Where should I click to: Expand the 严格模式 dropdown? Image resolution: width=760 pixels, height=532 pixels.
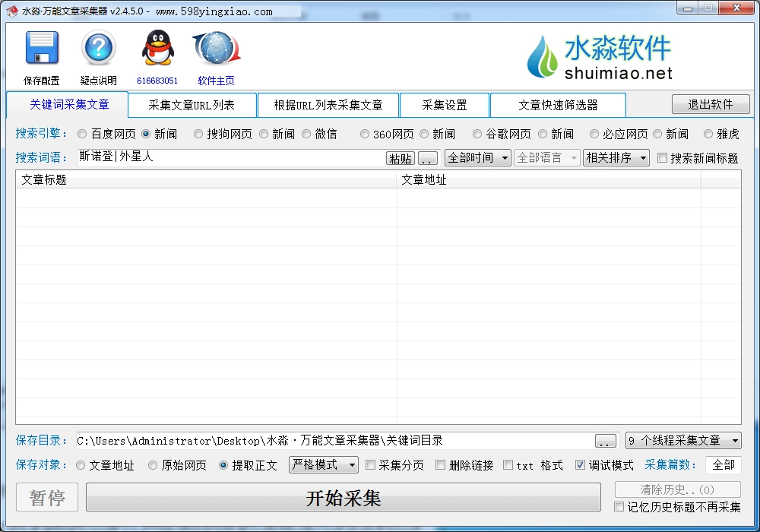[x=324, y=465]
